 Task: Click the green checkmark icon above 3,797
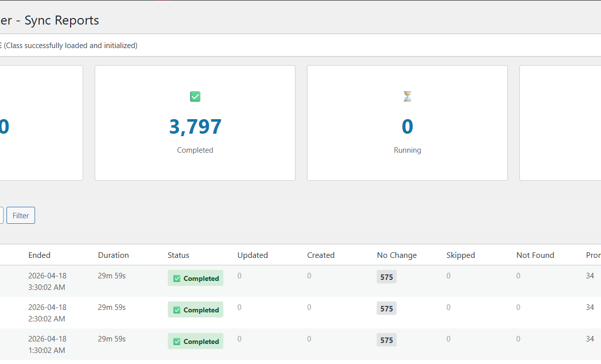coord(195,97)
